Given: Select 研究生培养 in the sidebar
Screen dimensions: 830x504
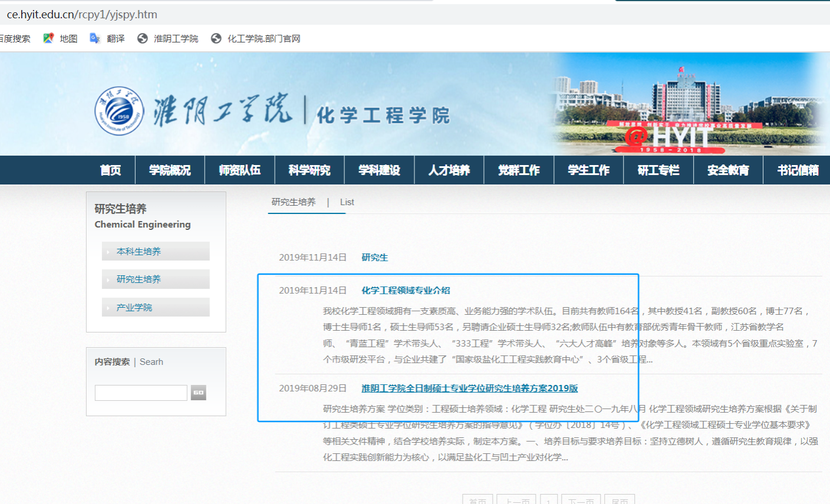Looking at the screenshot, I should click(x=139, y=279).
